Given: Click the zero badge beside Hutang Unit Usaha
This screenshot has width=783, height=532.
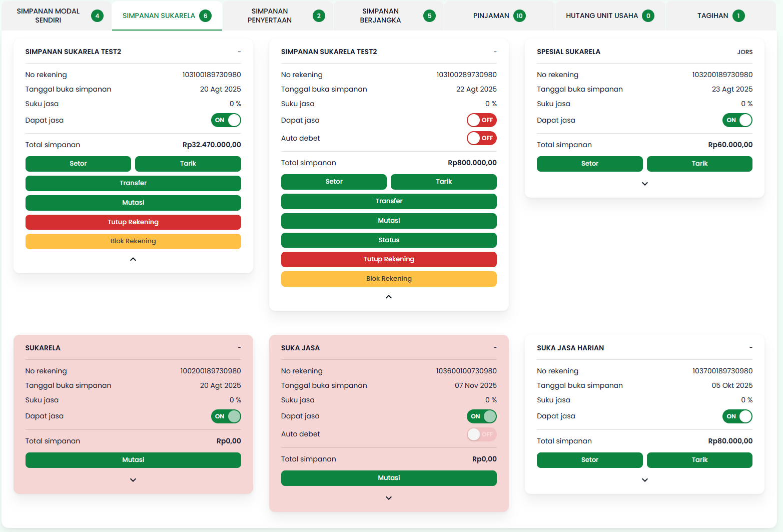Looking at the screenshot, I should pos(648,16).
